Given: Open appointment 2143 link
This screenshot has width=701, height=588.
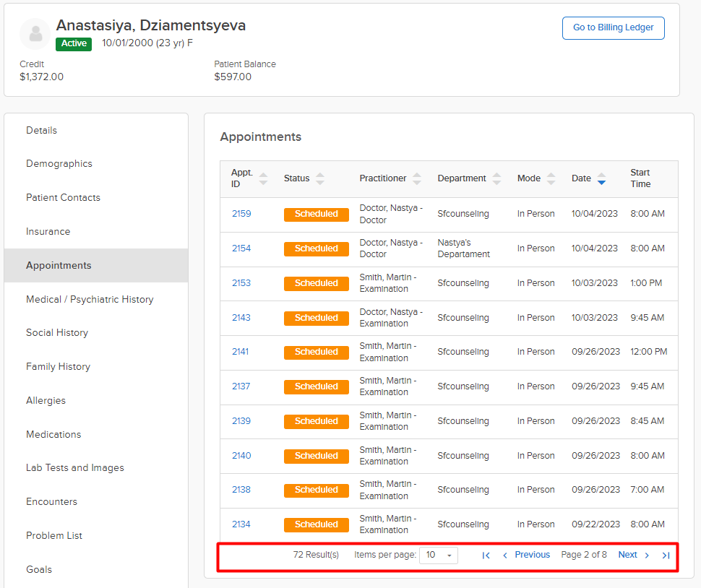Looking at the screenshot, I should tap(241, 318).
